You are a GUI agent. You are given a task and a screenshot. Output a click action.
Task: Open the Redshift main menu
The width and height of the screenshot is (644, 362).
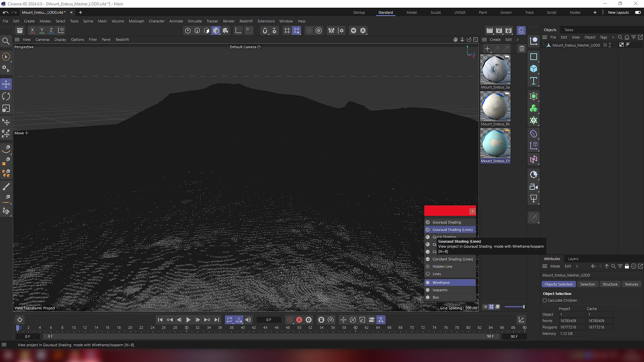pos(246,21)
